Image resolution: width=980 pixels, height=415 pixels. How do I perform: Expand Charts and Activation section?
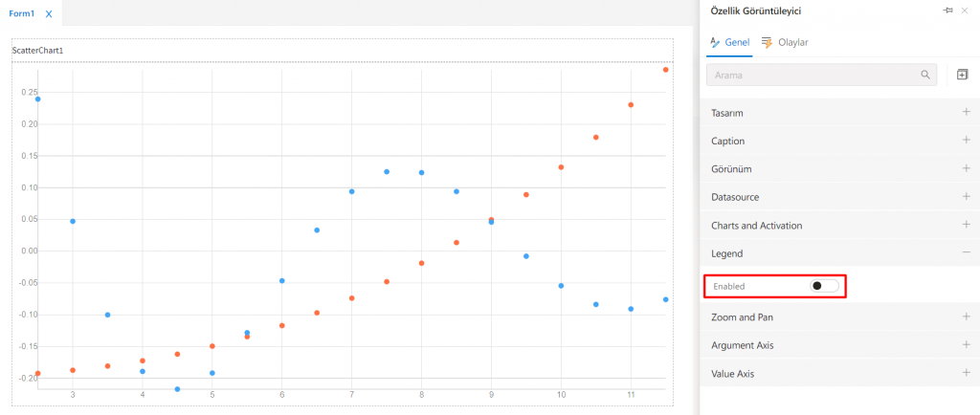(966, 225)
